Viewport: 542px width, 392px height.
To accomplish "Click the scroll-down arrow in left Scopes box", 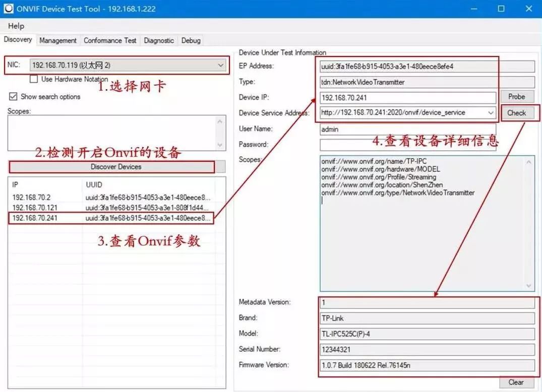I will coord(219,145).
